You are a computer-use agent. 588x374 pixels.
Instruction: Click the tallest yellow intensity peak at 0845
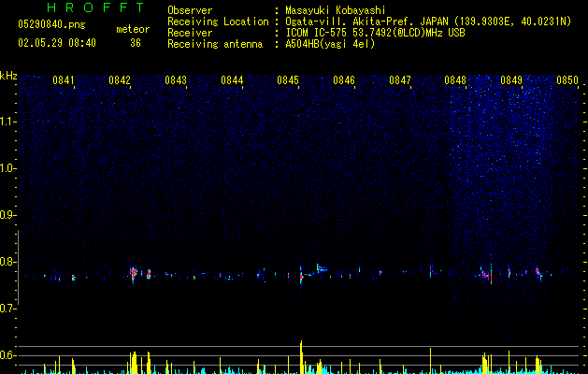tap(301, 357)
